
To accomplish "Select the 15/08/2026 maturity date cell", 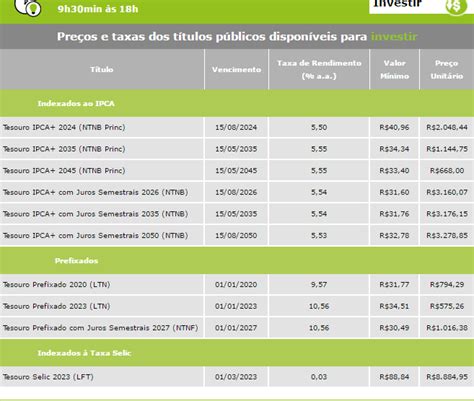I will (236, 192).
